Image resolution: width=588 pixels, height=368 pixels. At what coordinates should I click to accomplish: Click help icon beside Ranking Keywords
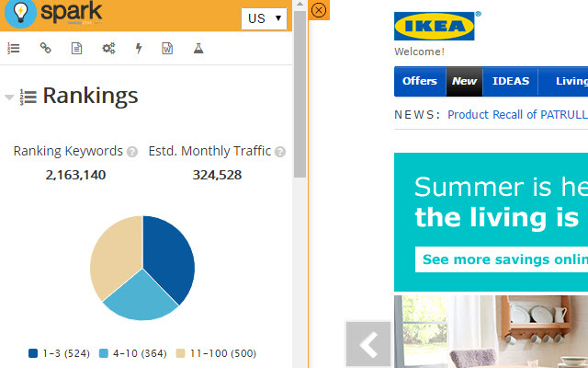point(132,152)
